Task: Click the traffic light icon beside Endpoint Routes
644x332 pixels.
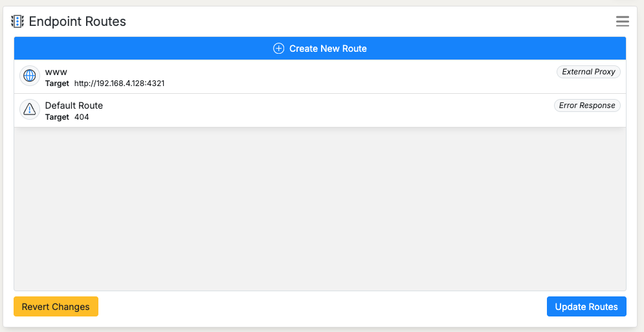Action: pos(17,21)
